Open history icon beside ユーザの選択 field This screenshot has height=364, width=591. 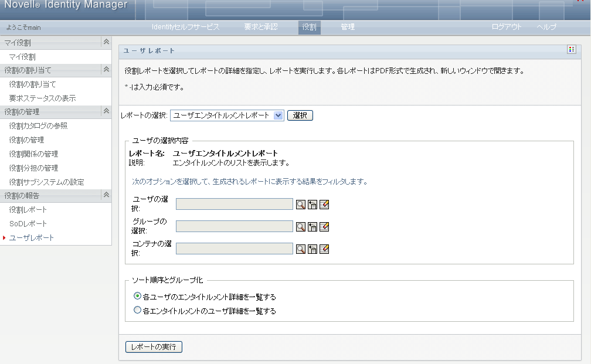(313, 204)
